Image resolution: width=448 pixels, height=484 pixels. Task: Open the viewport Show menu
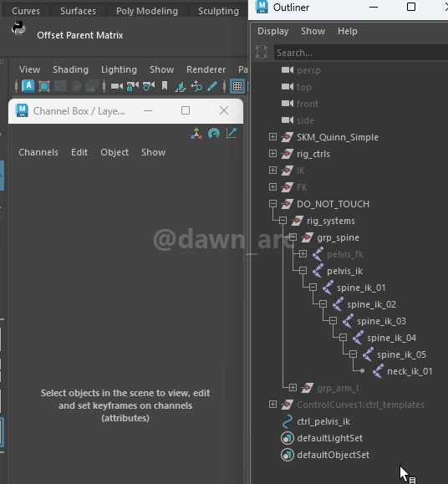pos(161,69)
